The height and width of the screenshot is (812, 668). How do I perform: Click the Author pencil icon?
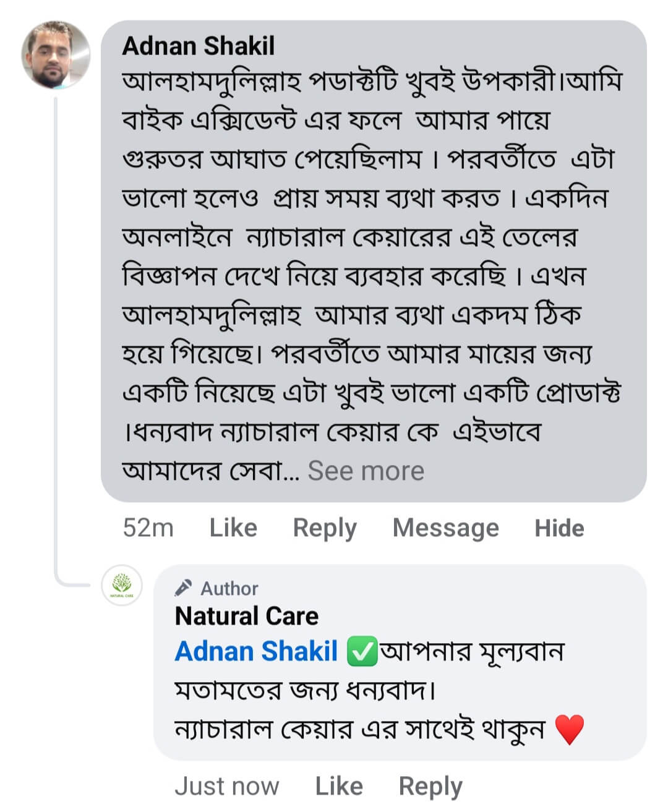point(184,587)
